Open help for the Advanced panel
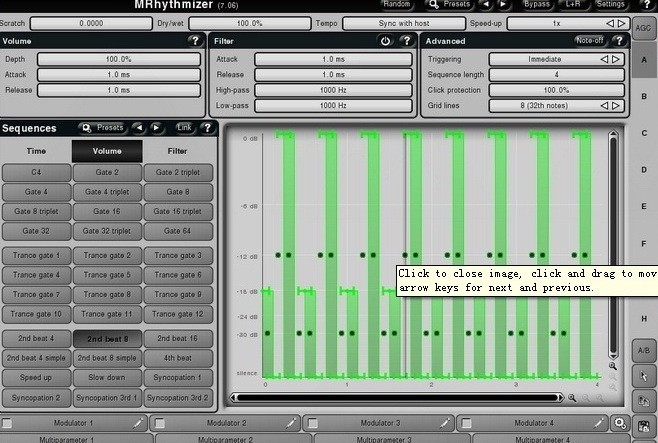This screenshot has width=658, height=443. pos(619,41)
